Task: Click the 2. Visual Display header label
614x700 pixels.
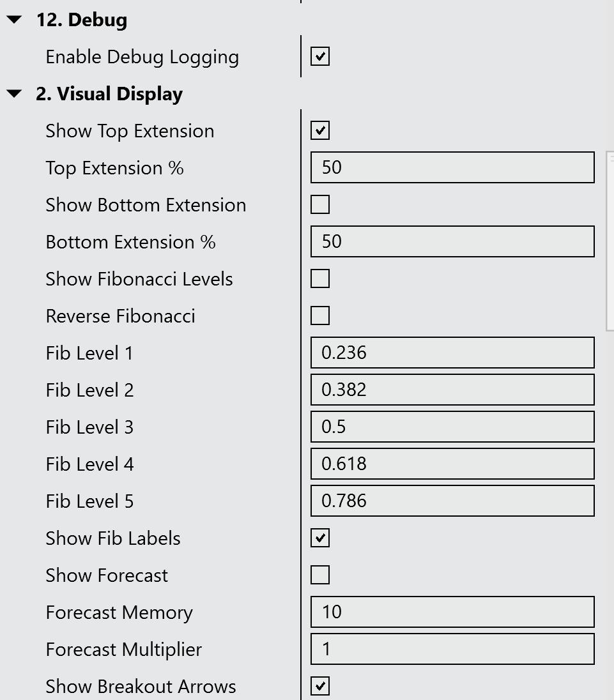Action: 109,95
